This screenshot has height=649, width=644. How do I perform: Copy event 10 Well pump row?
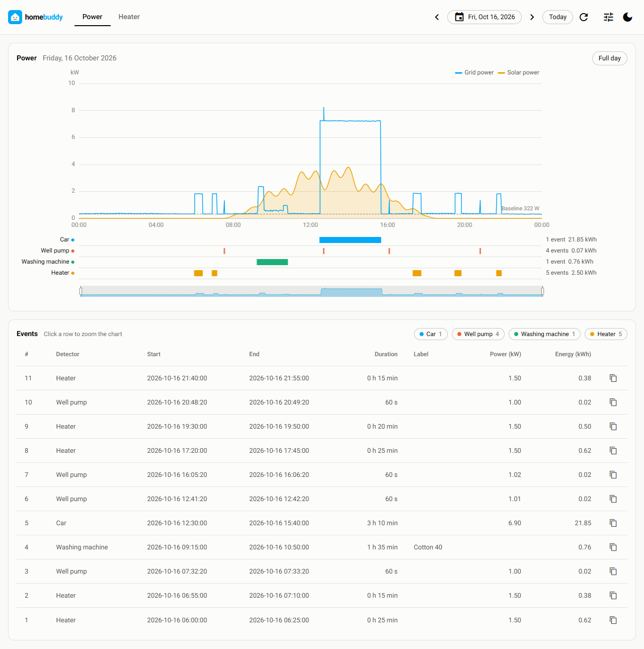613,402
